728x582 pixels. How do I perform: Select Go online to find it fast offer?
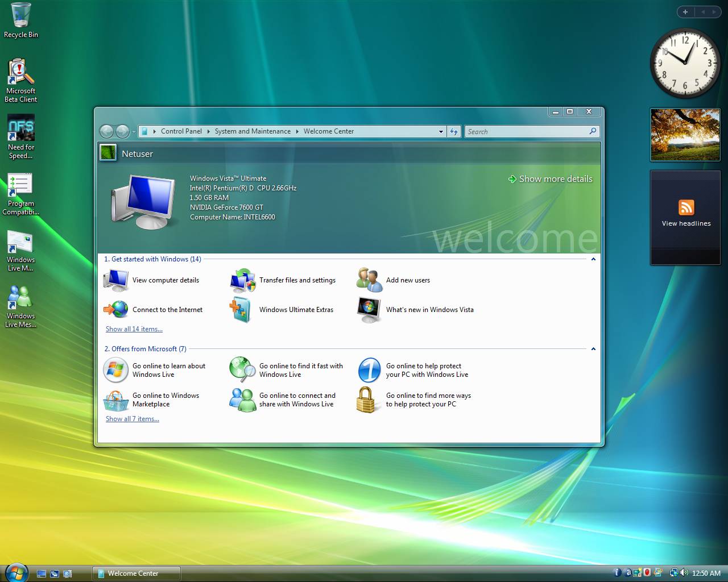(286, 370)
